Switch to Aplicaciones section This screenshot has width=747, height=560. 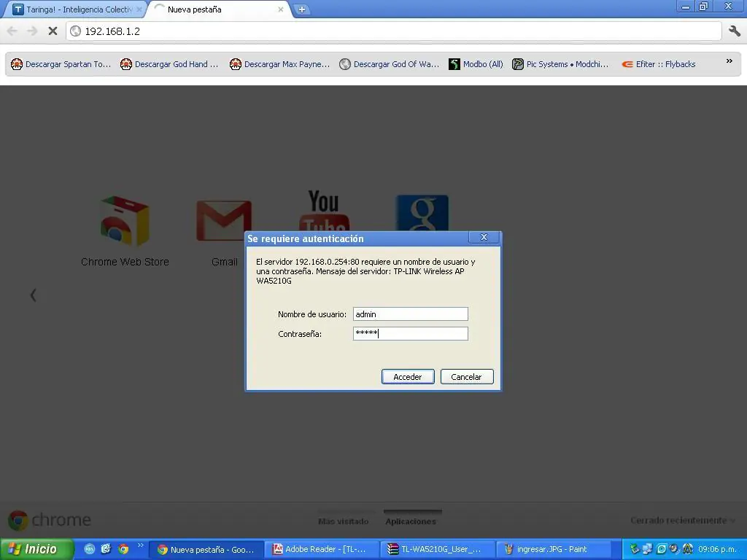point(411,521)
